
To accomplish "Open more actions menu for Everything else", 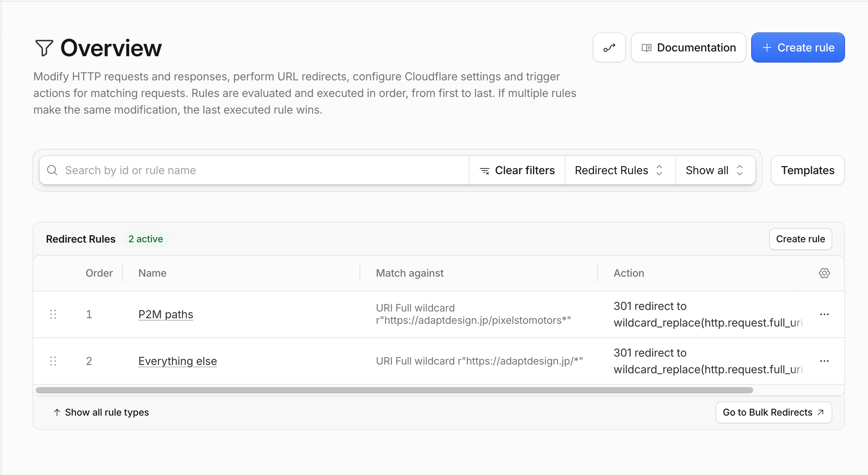I will tap(824, 361).
